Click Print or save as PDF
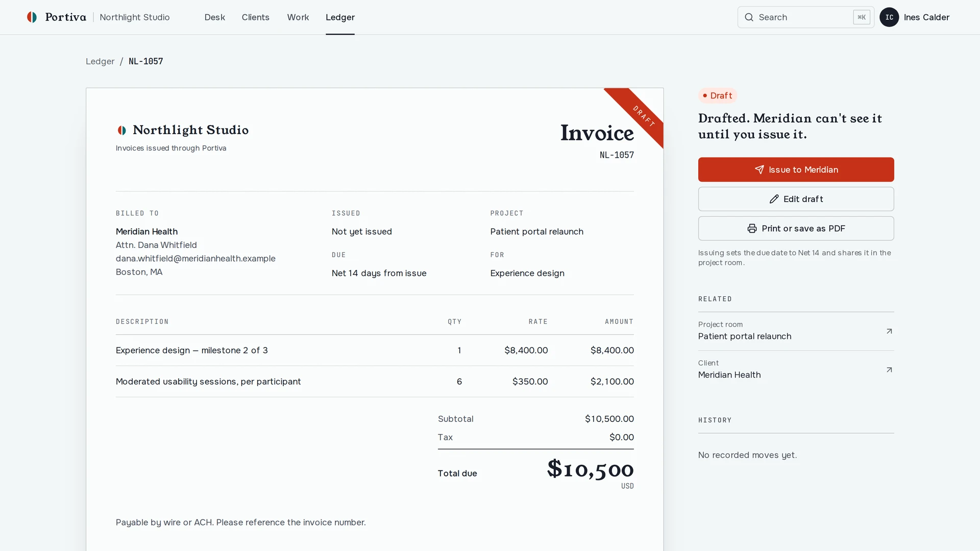 796,228
